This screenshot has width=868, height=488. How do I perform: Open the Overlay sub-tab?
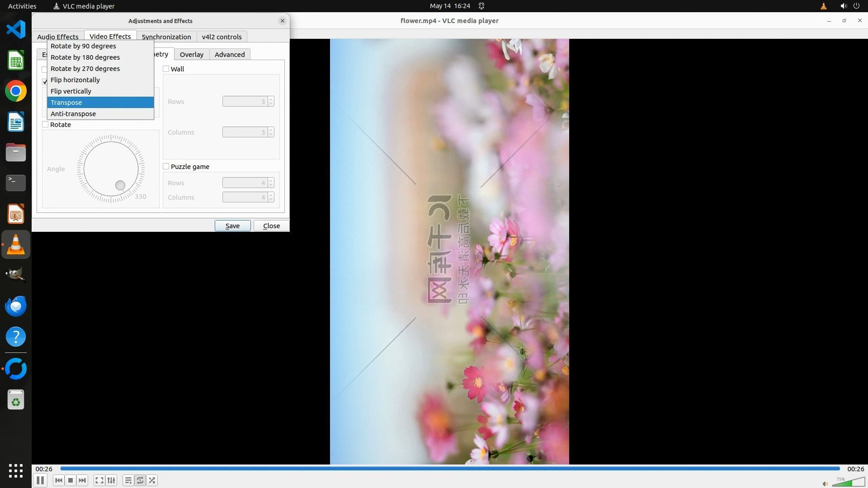192,54
